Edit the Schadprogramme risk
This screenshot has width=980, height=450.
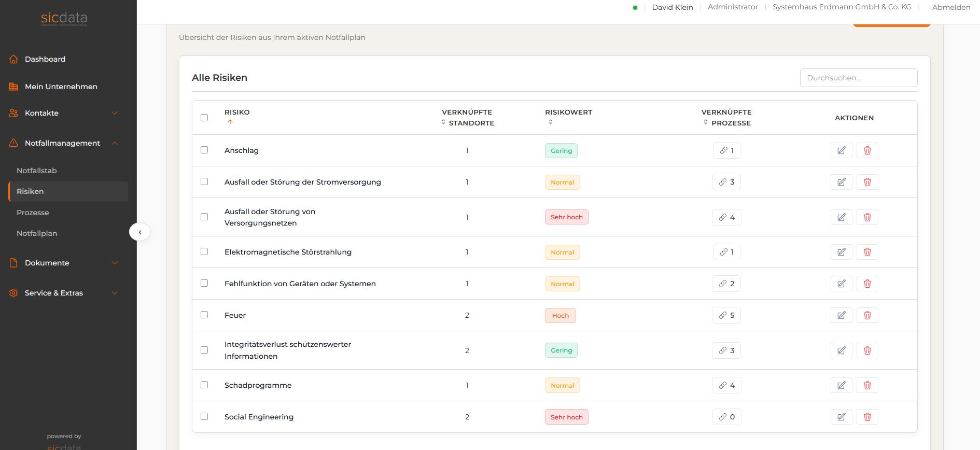[x=841, y=385]
